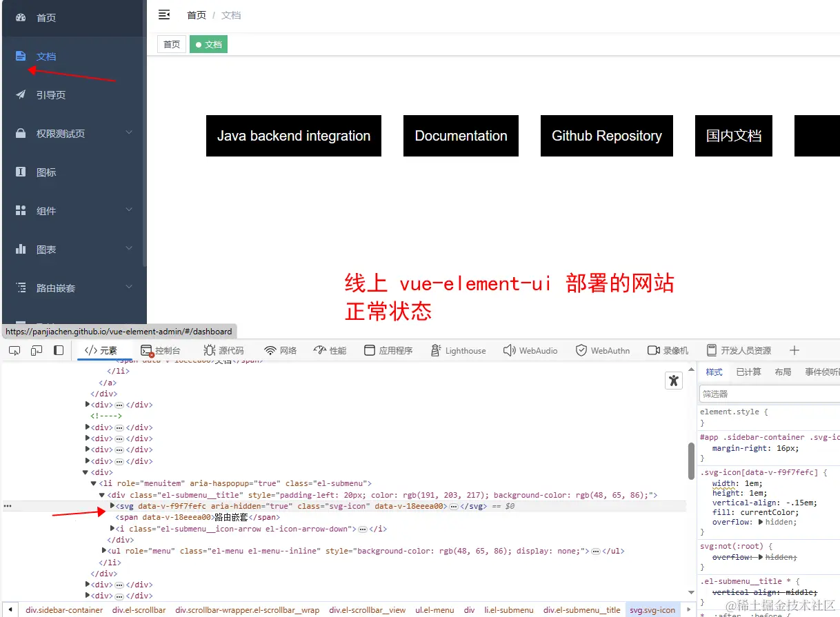Expand the 路由嵌套 submenu arrow
Image resolution: width=840 pixels, height=617 pixels.
point(129,287)
